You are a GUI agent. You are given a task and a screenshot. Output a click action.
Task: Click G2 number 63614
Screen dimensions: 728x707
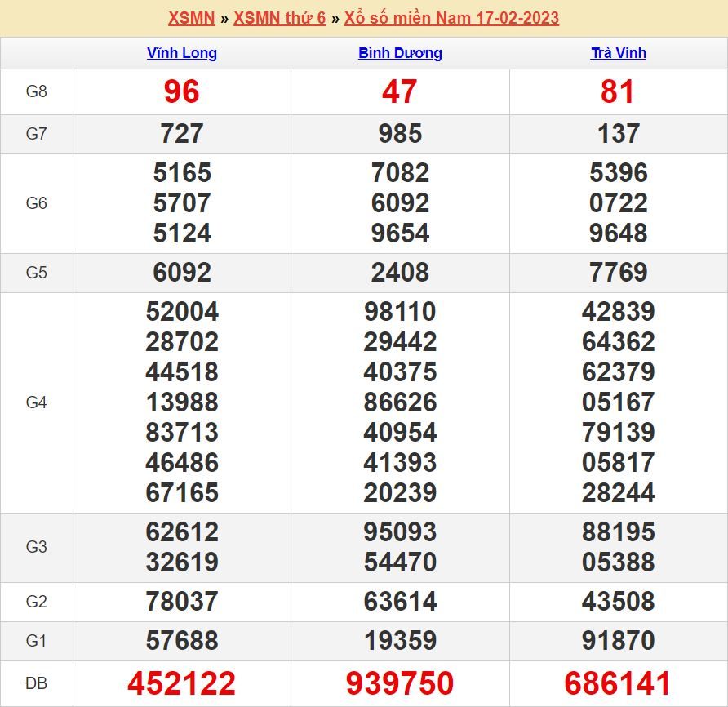coord(400,602)
